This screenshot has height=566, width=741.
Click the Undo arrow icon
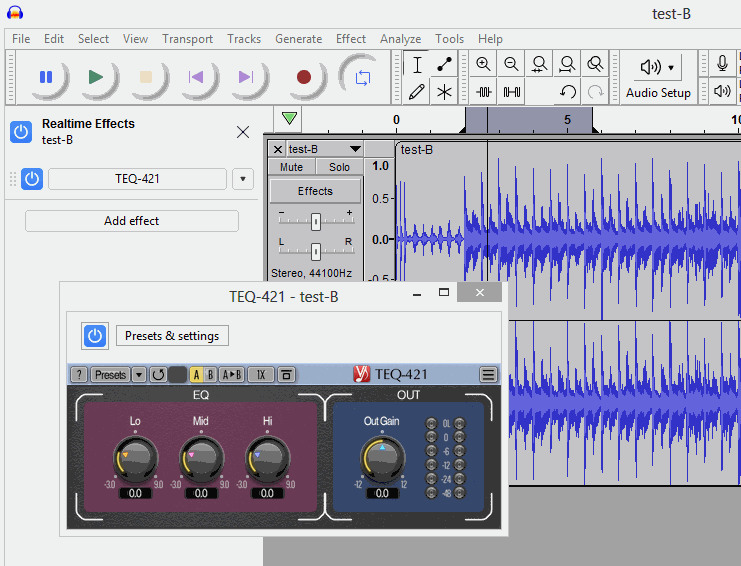pos(567,92)
